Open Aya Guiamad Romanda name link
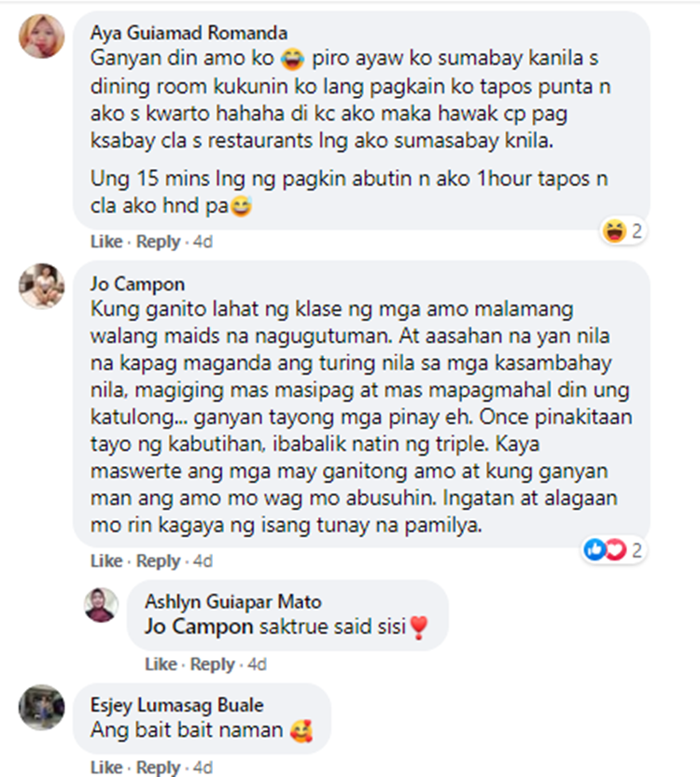 (189, 33)
